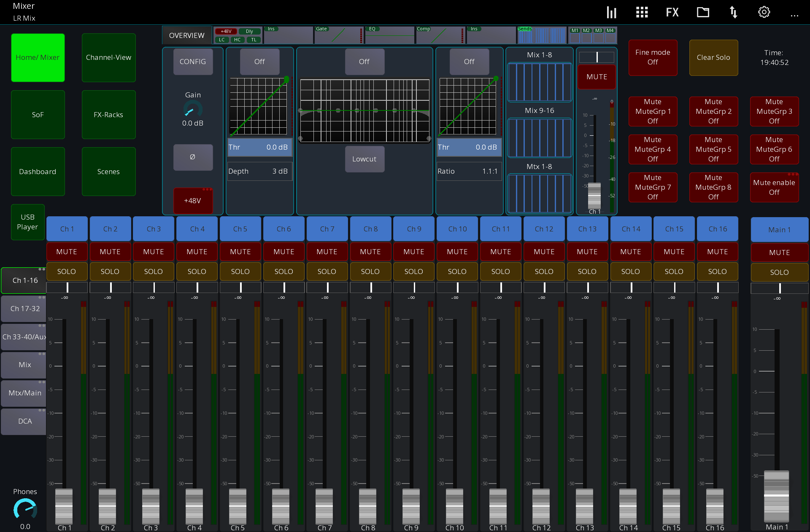The image size is (810, 532).
Task: Solo channel Ch 7
Action: 327,272
